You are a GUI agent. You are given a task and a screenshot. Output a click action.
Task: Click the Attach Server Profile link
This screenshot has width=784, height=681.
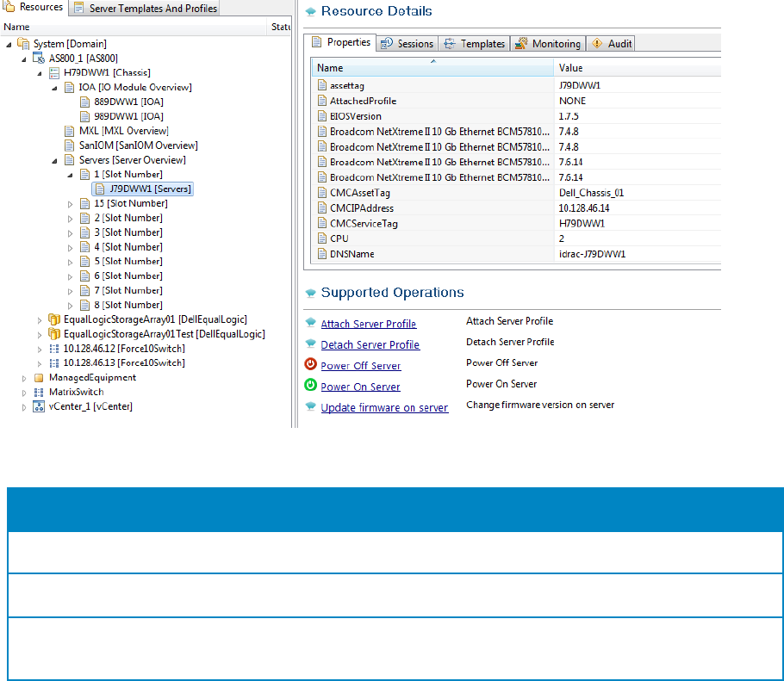[x=368, y=325]
